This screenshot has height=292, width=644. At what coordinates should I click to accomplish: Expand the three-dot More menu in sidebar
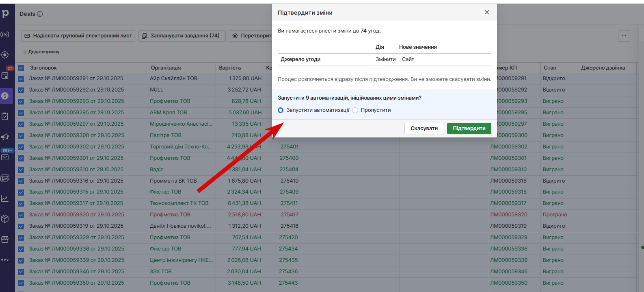click(x=5, y=259)
